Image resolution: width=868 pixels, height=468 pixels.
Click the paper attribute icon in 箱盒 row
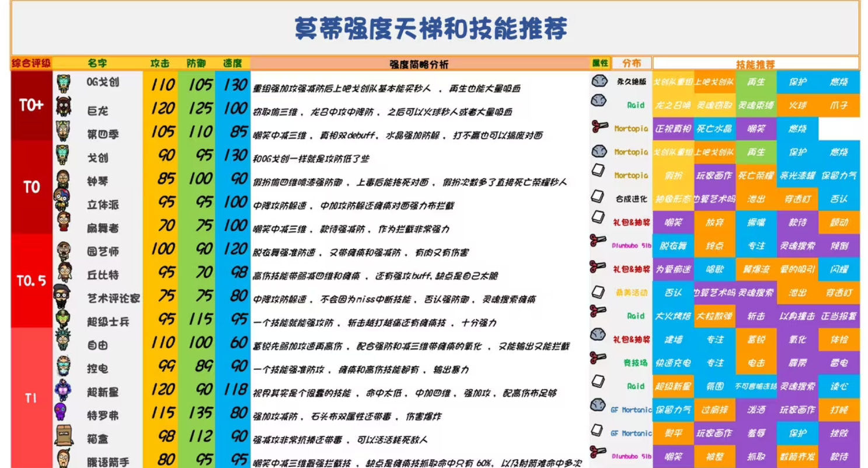pyautogui.click(x=597, y=430)
